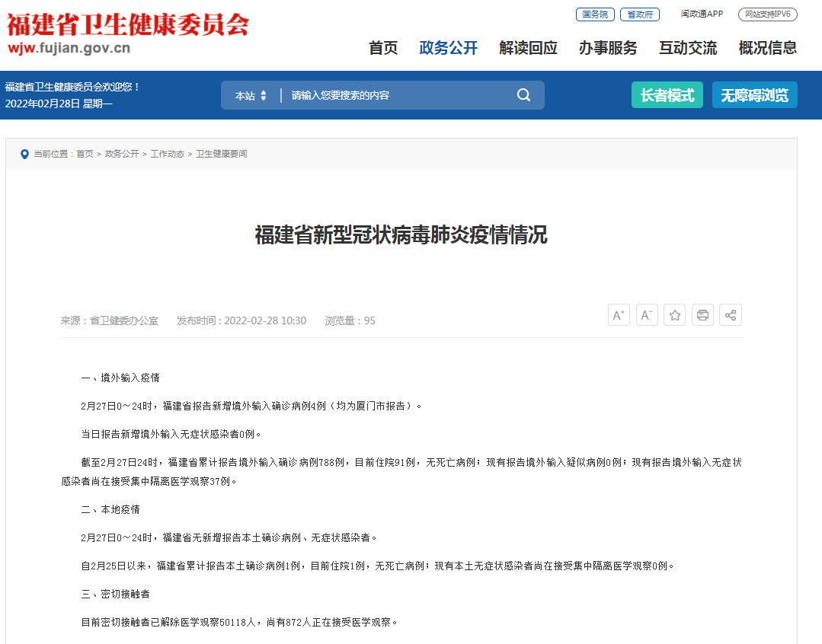Screen dimensions: 822x644
Task: Bookmark the article with the star icon
Action: pyautogui.click(x=675, y=315)
